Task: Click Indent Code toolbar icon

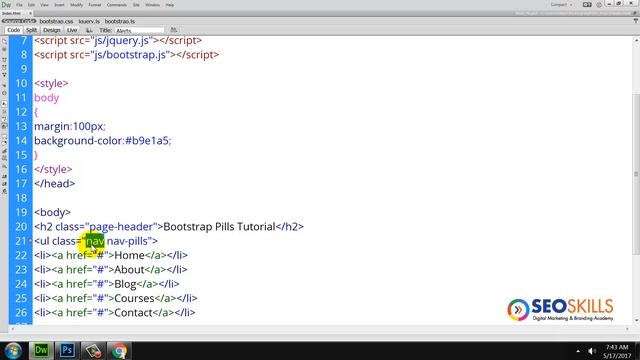Action: click(x=4, y=176)
